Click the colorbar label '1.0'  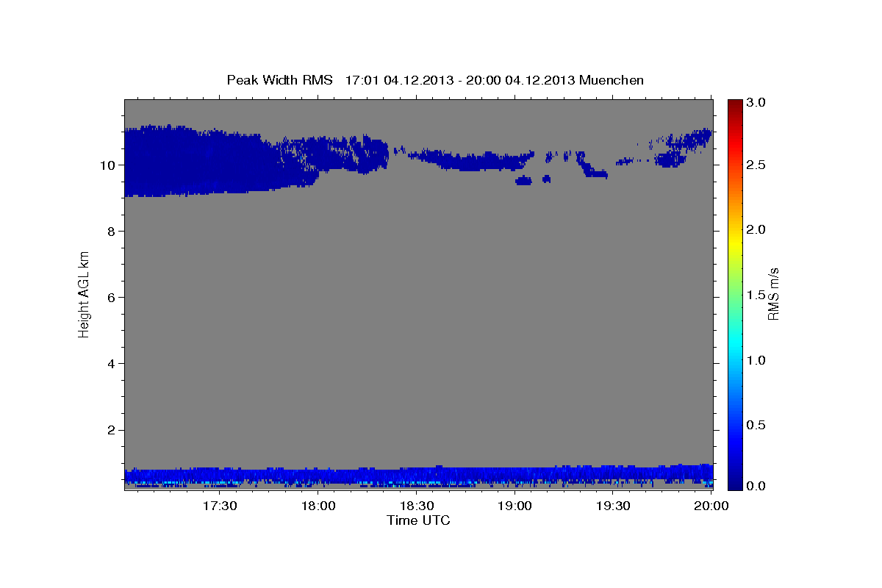point(757,359)
